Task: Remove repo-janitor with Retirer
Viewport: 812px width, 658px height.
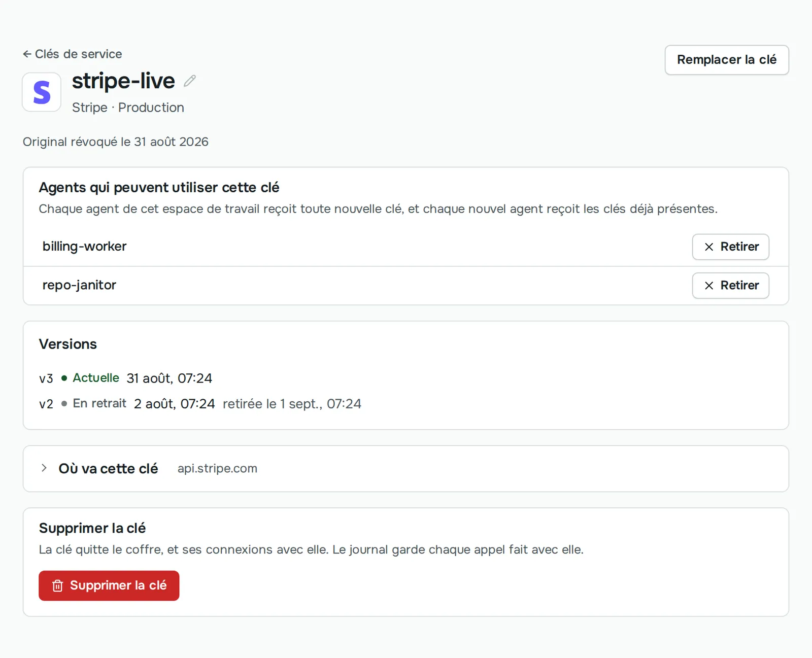Action: click(731, 286)
